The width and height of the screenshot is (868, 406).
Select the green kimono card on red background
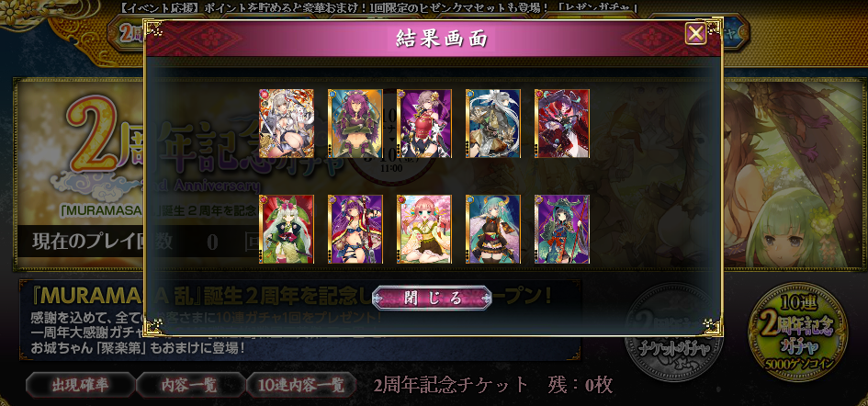pyautogui.click(x=287, y=230)
